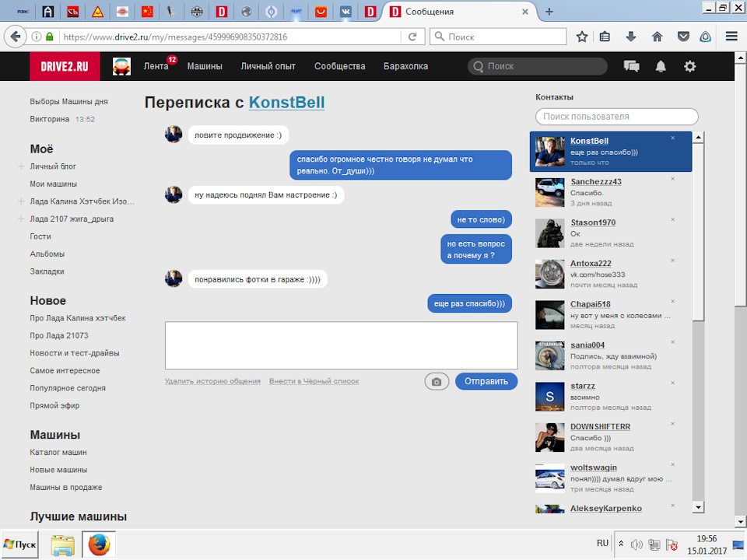Image resolution: width=747 pixels, height=560 pixels.
Task: Open the Pocket icon in toolbar
Action: (x=683, y=37)
